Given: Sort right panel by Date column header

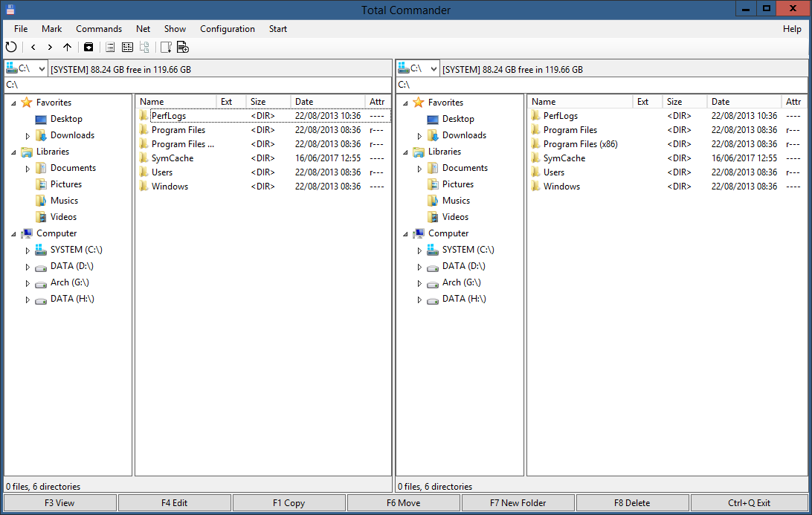Looking at the screenshot, I should [744, 102].
